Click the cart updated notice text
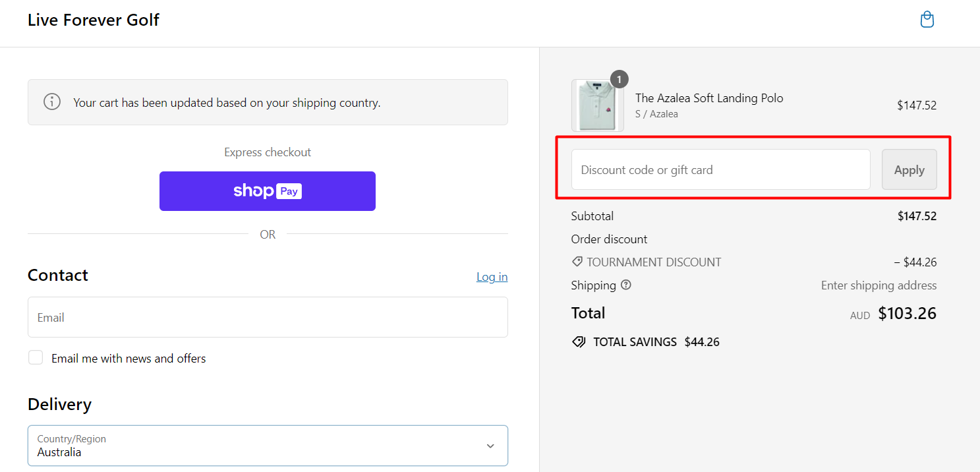The width and height of the screenshot is (980, 472). point(227,103)
